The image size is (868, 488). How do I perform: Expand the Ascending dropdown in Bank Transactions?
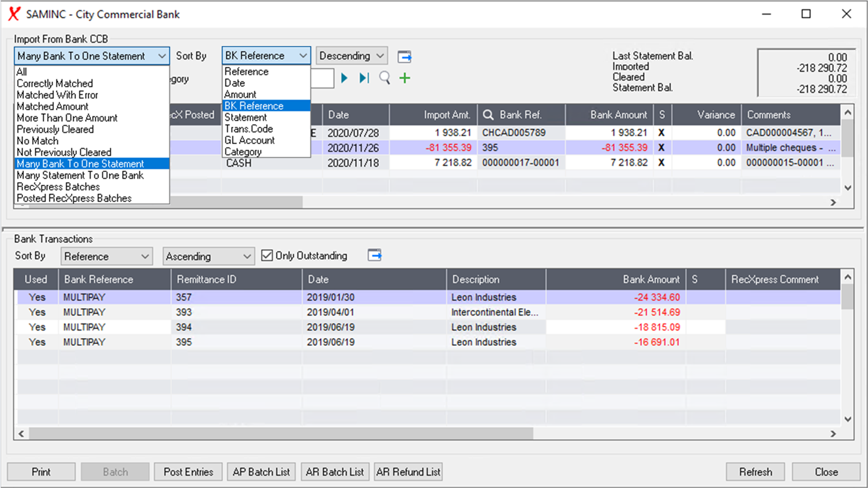208,256
